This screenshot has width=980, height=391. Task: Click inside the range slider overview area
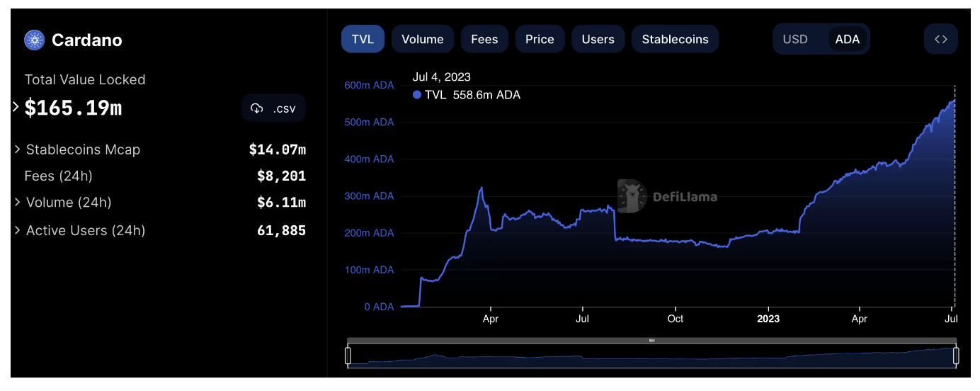tap(652, 356)
